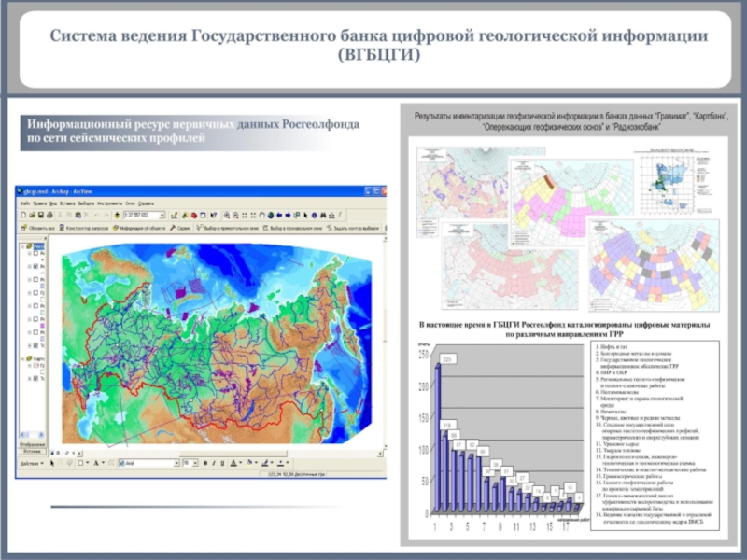Click the Full Extent globe icon

coord(271,216)
